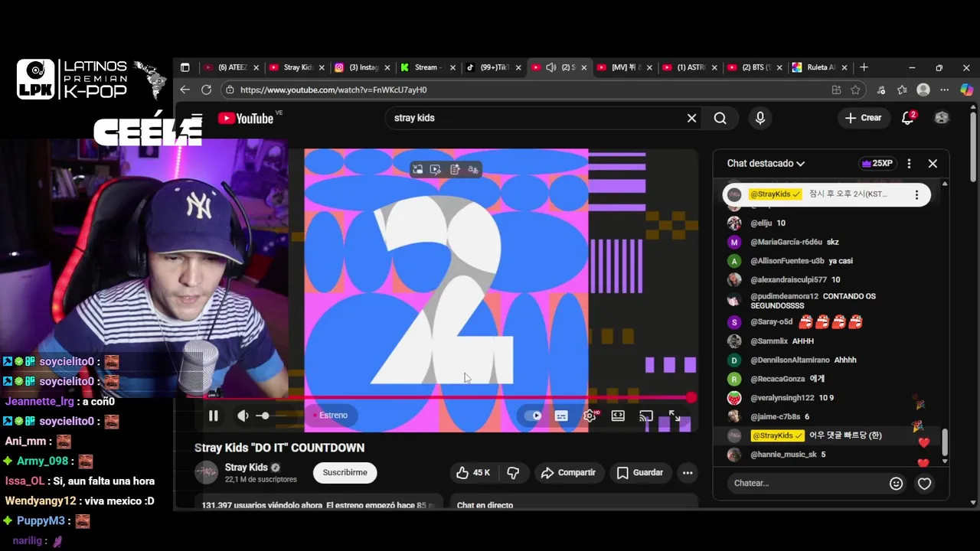Screen dimensions: 980x551
Task: Open the emoji picker in chat
Action: (896, 484)
